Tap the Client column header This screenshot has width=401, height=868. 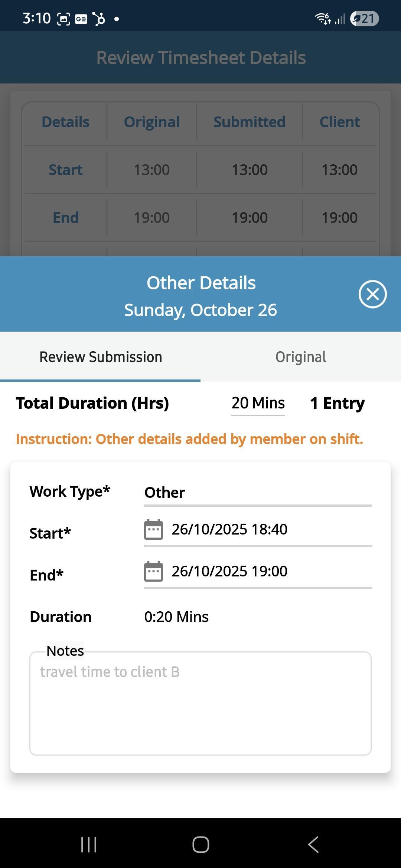(x=339, y=122)
